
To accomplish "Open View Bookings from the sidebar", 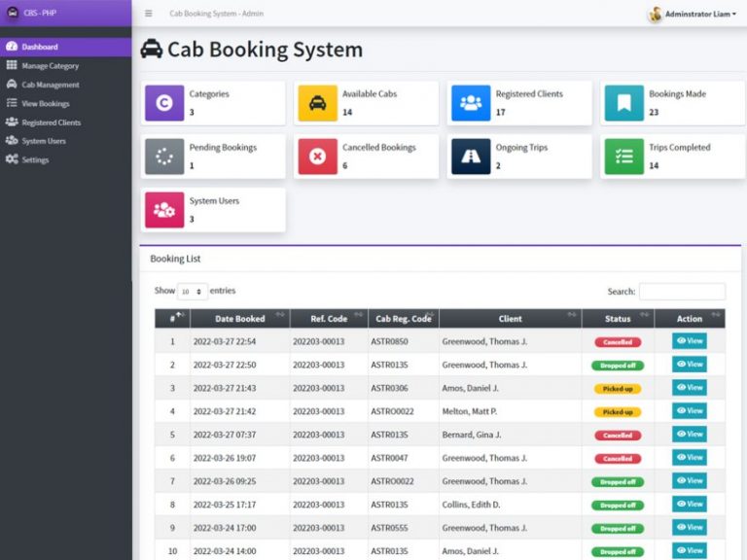I will coord(46,103).
